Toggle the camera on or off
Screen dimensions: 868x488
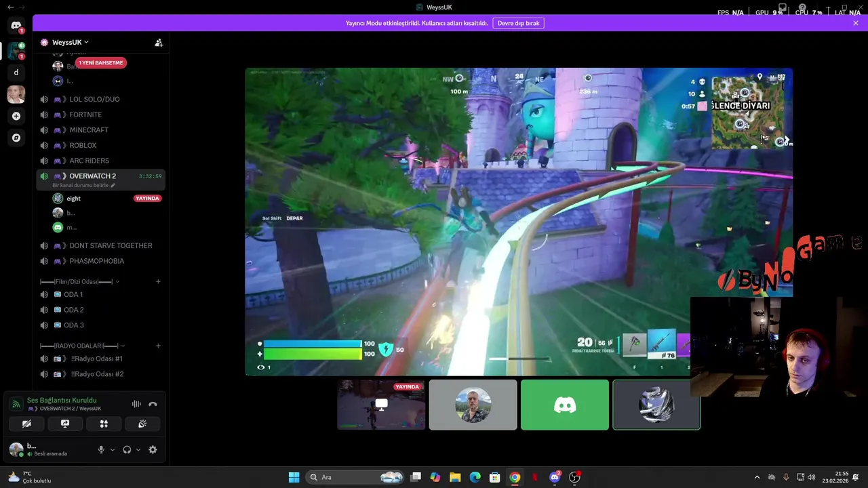pyautogui.click(x=26, y=424)
